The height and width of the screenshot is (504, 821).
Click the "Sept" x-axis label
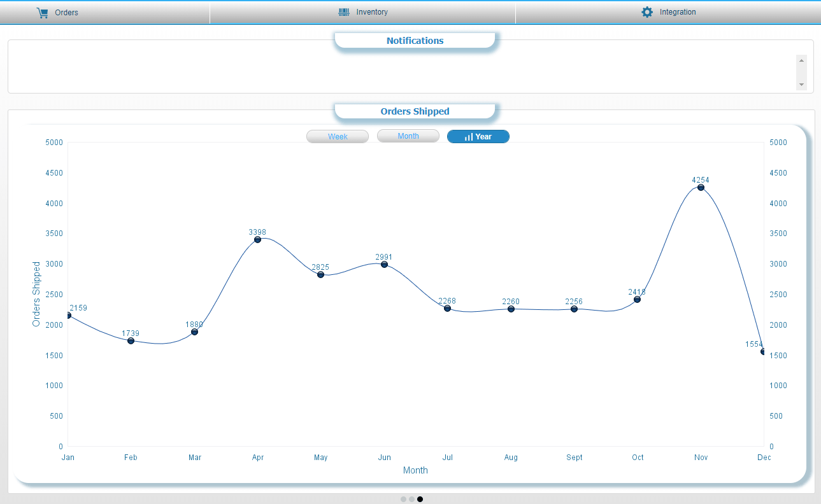pyautogui.click(x=574, y=458)
